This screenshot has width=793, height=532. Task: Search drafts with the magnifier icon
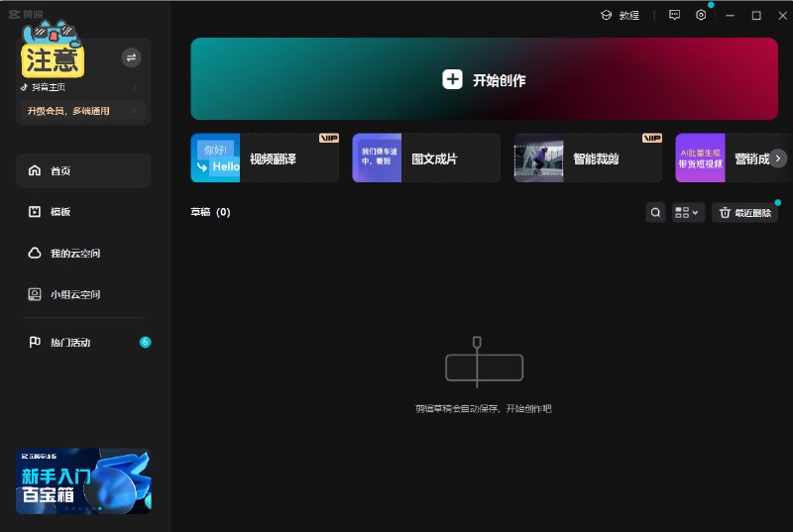tap(655, 212)
